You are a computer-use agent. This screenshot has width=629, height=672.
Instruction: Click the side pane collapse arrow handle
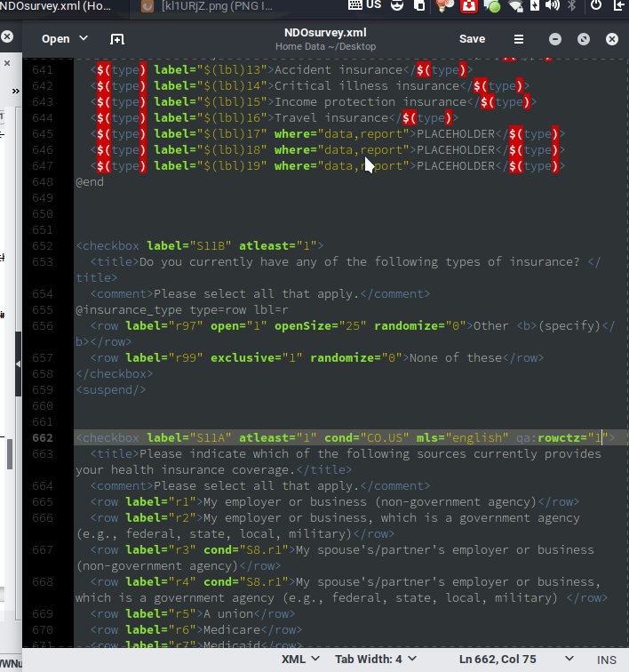click(19, 364)
